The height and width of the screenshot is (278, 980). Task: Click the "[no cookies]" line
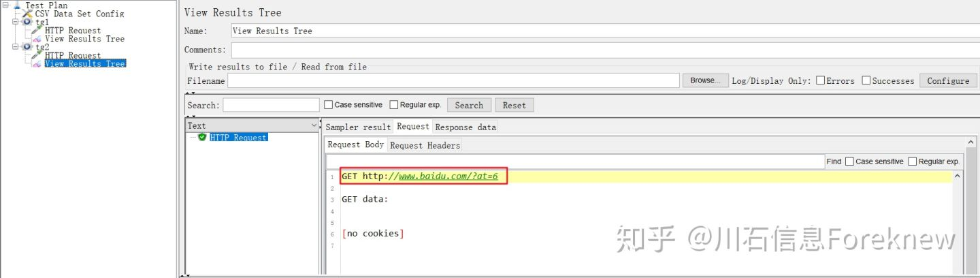373,234
